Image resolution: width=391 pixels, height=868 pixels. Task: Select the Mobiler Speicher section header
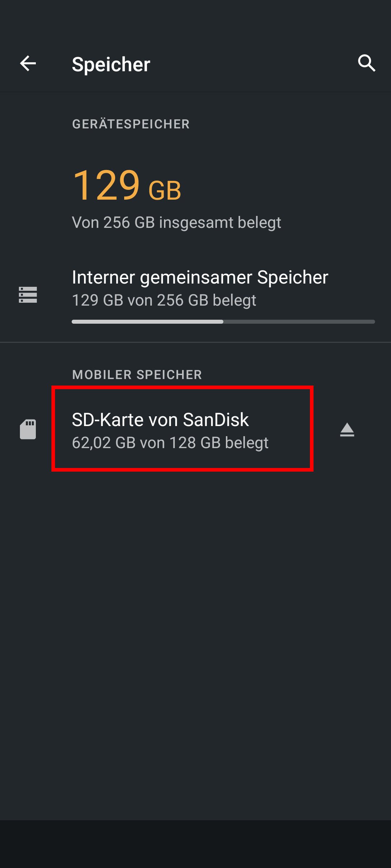coord(137,375)
